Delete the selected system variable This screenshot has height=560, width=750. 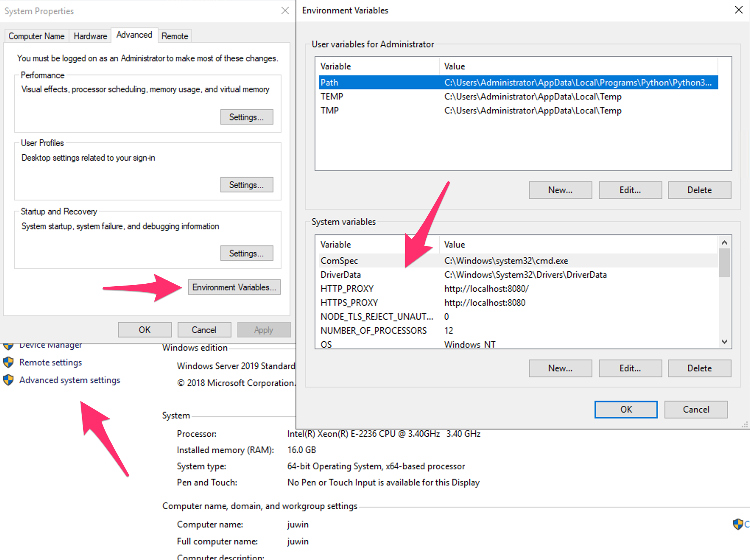pyautogui.click(x=699, y=368)
